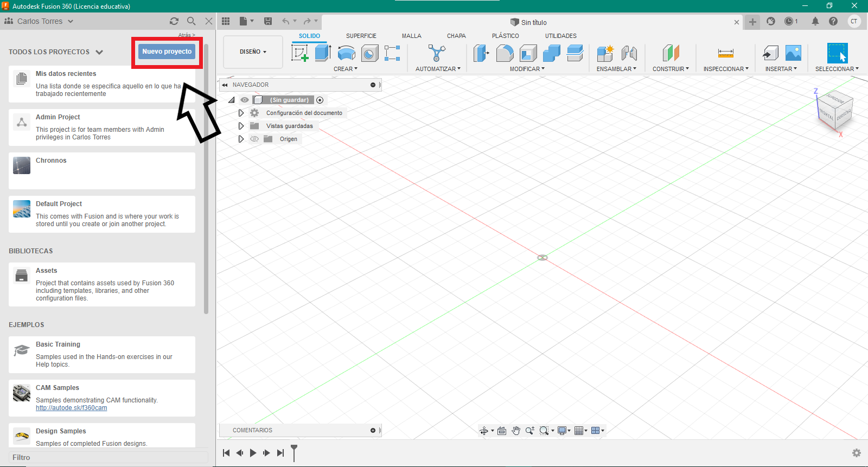Viewport: 868px width, 467px height.
Task: Select the Offset Plane construction tool
Action: coord(671,53)
